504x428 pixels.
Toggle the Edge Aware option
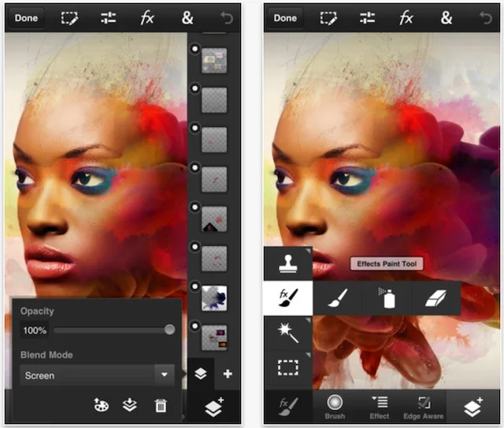(x=424, y=407)
